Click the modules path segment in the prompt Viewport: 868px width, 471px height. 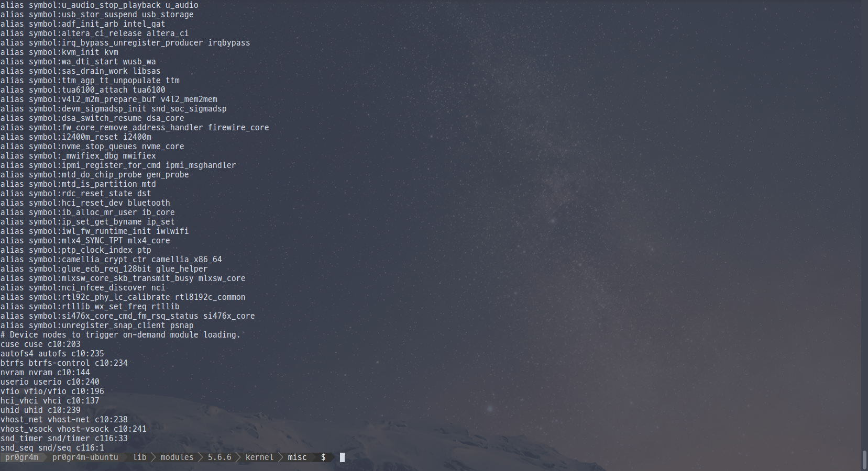(x=177, y=457)
